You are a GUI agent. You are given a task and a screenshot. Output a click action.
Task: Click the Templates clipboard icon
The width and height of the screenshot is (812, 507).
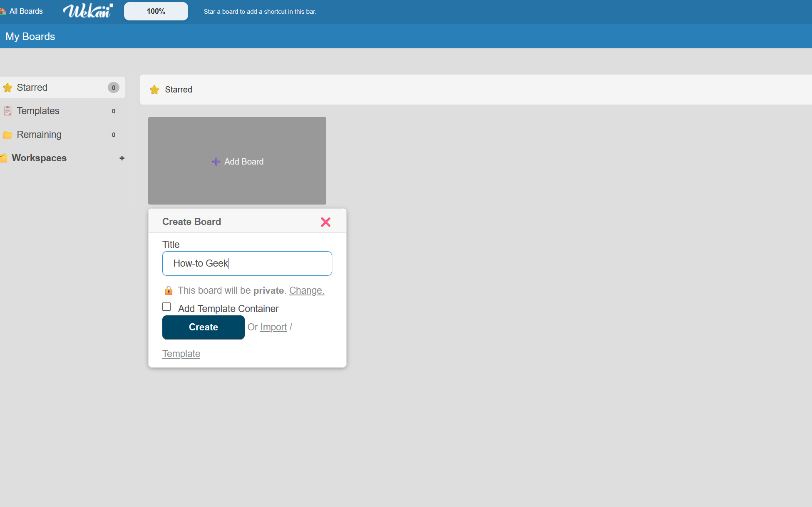coord(7,111)
